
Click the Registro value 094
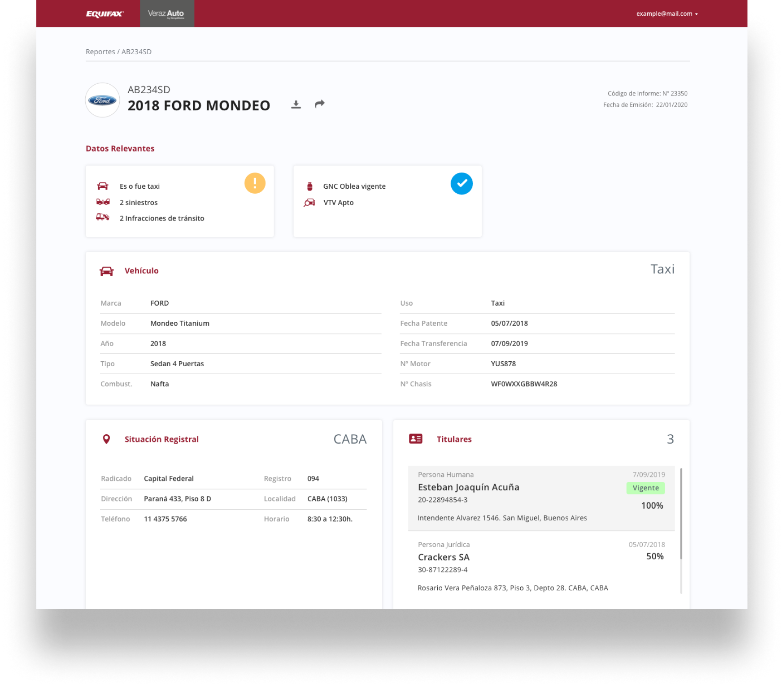[313, 478]
